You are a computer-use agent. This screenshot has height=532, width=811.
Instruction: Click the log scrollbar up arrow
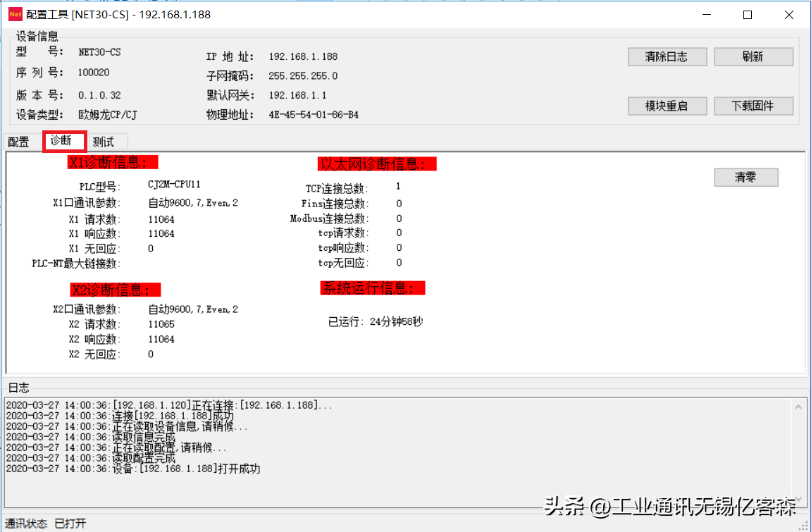(x=798, y=407)
